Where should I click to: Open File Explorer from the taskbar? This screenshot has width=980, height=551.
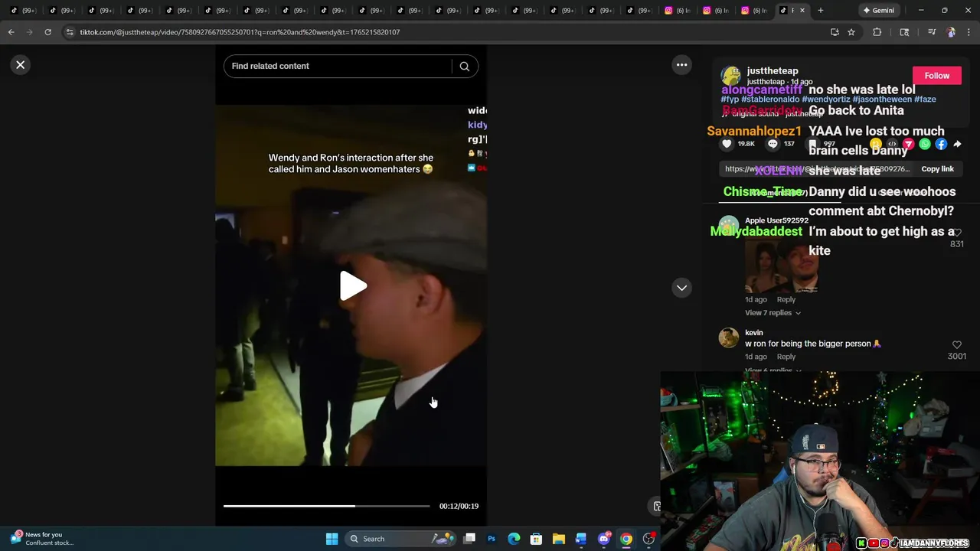(559, 539)
